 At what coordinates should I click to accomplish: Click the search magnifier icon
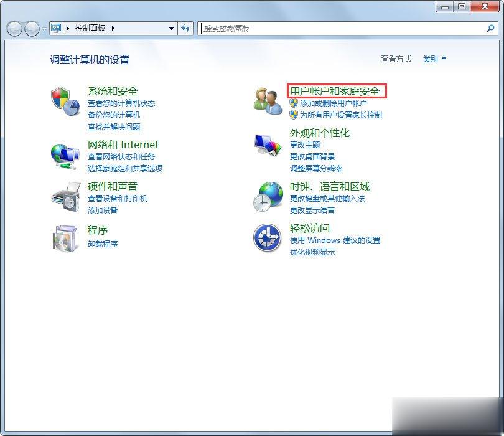coord(490,28)
